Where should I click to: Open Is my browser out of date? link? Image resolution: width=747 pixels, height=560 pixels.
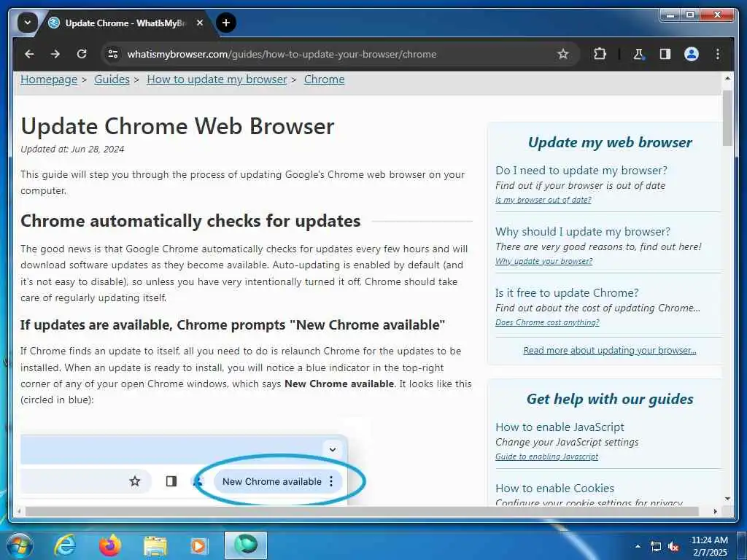(x=543, y=200)
